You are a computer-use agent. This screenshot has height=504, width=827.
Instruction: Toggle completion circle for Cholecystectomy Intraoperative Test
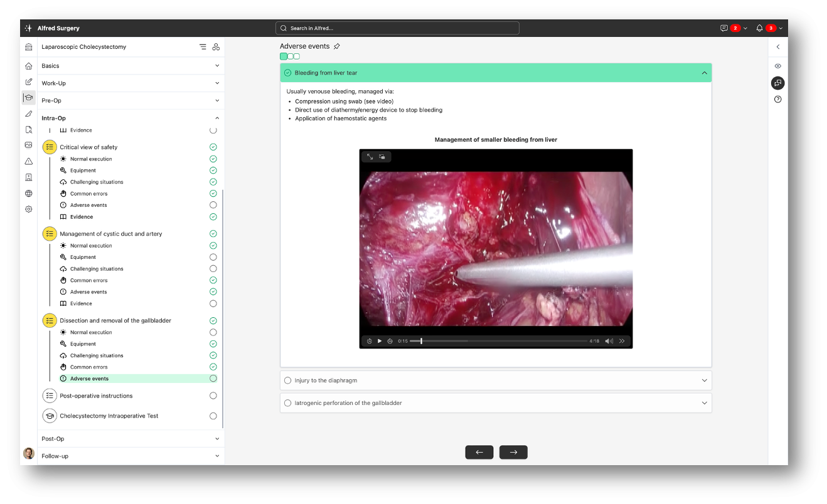[213, 416]
